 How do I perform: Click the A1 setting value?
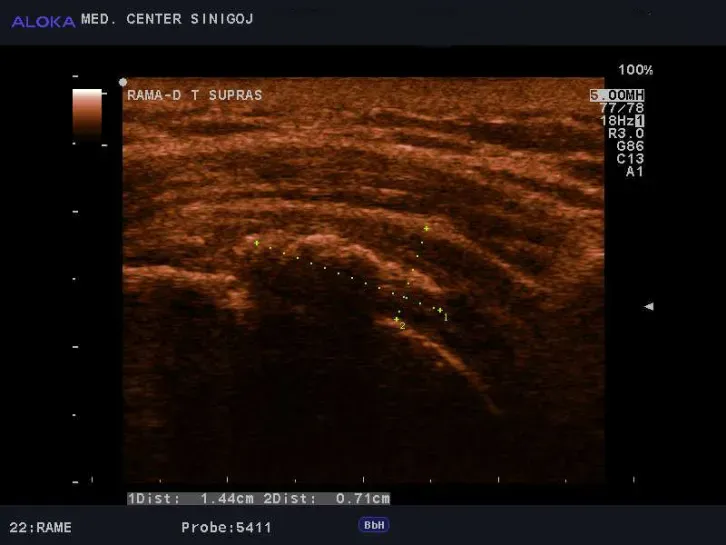coord(635,172)
